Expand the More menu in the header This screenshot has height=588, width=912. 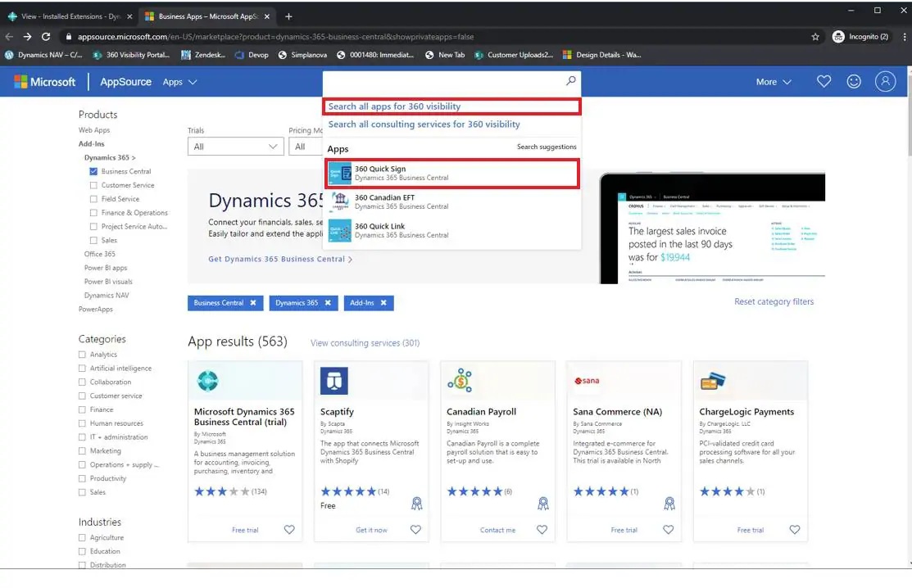774,82
